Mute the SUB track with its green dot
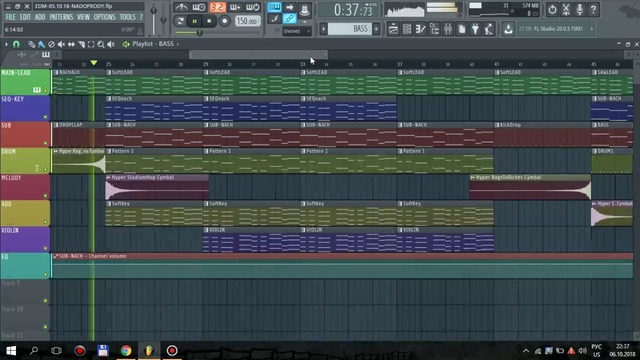 (46, 143)
